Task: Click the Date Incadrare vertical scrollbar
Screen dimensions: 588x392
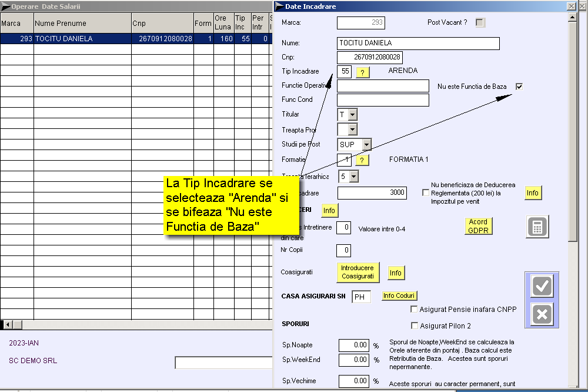Action: [572, 177]
